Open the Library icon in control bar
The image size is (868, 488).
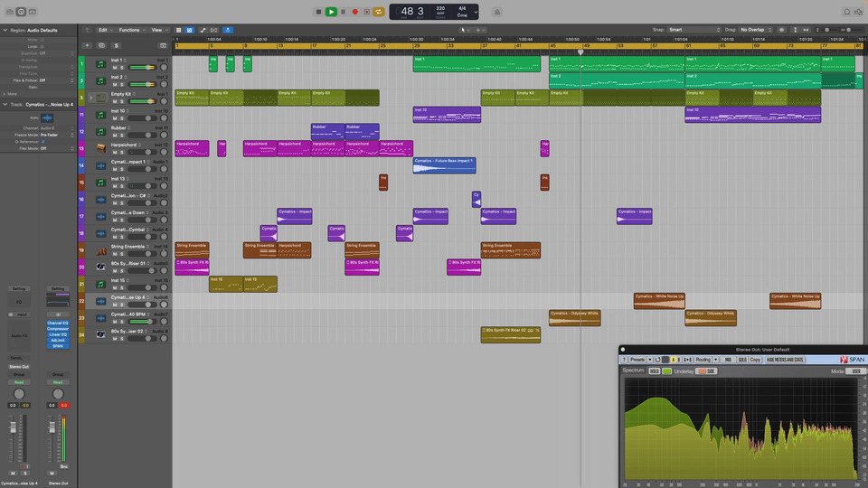tap(9, 12)
